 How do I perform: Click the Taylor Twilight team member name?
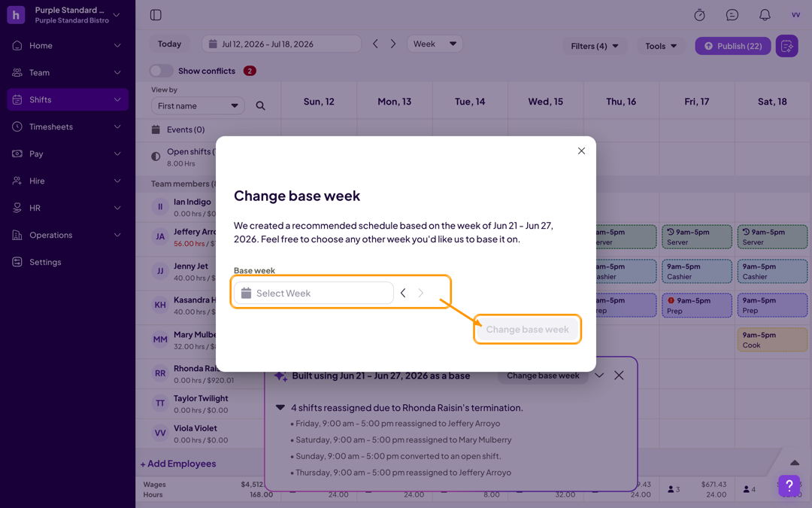pyautogui.click(x=201, y=398)
